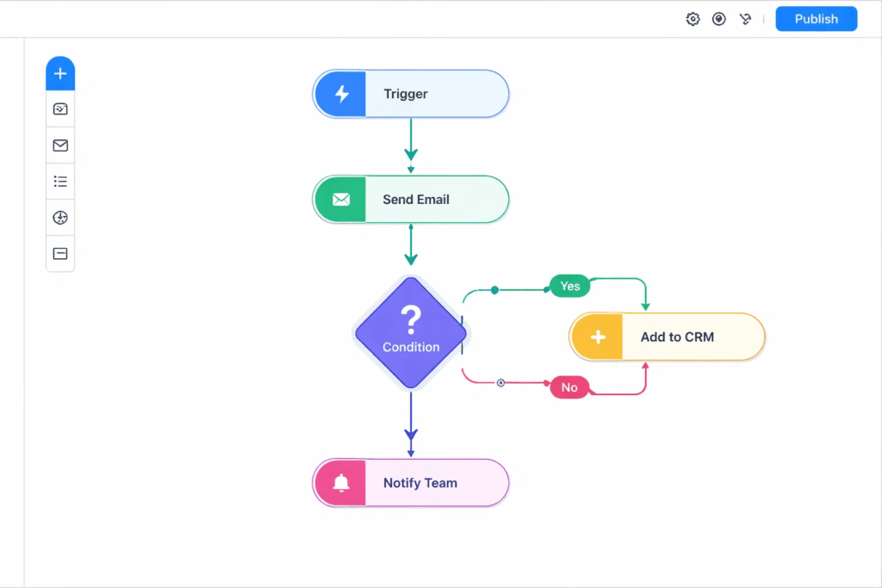Select the Notify Team node

pos(419,483)
